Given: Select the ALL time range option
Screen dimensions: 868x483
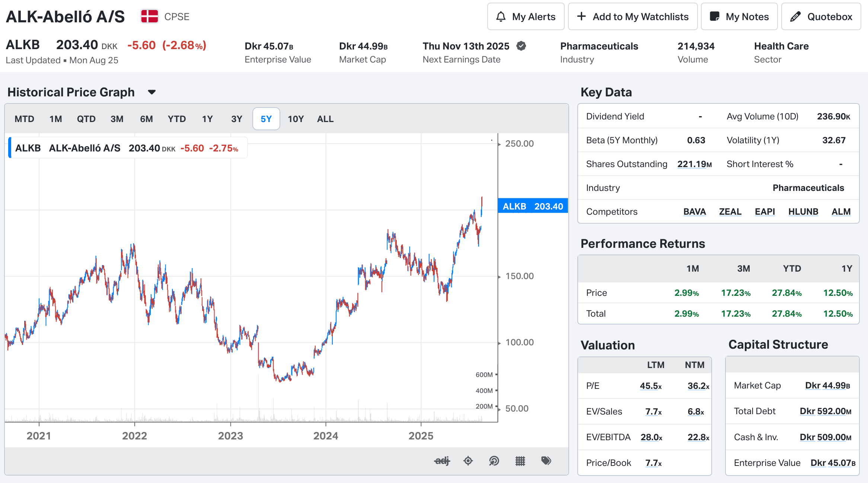Looking at the screenshot, I should click(x=325, y=119).
